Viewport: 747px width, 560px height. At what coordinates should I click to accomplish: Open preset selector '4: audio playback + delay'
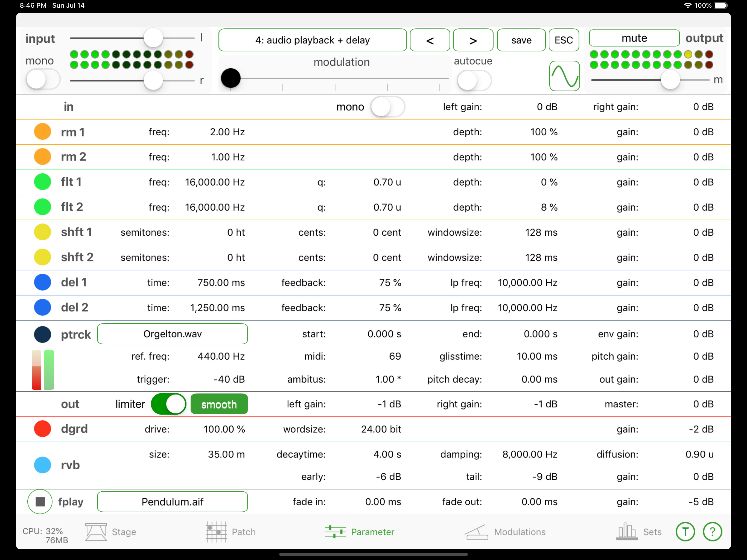pos(312,40)
